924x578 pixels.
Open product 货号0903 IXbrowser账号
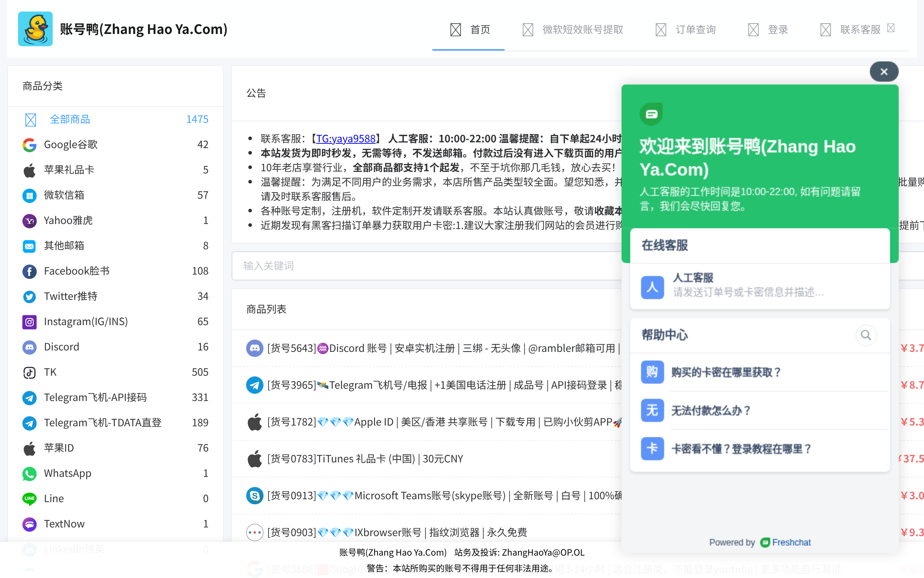(397, 532)
